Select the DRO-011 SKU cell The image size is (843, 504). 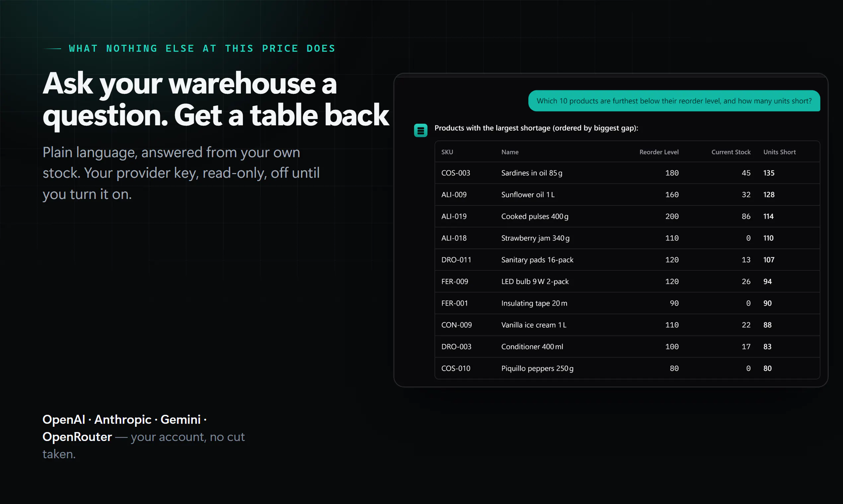pos(456,260)
